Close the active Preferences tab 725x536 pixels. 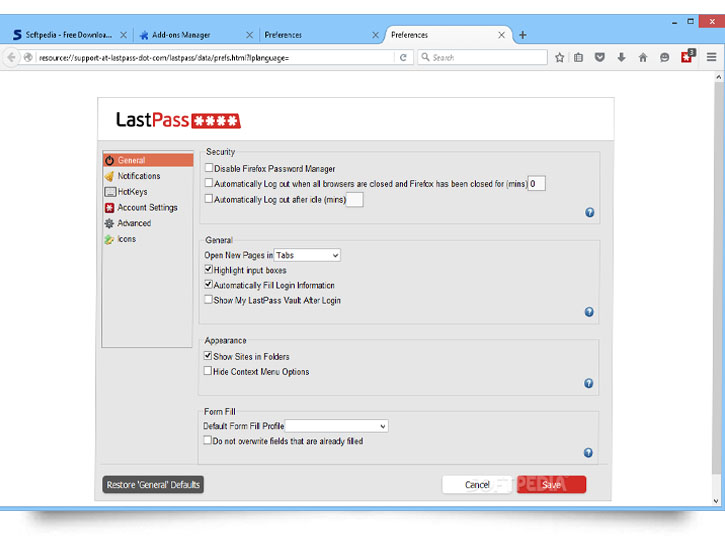pyautogui.click(x=501, y=35)
